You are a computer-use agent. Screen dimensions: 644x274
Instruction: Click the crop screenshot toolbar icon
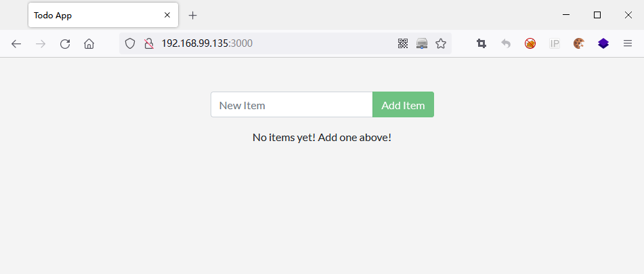[481, 44]
